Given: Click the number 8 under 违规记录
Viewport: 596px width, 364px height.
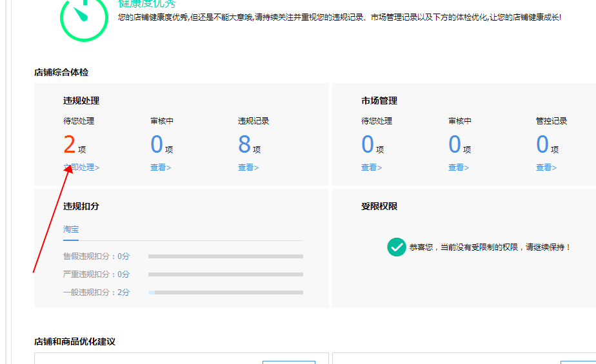Looking at the screenshot, I should pos(244,145).
